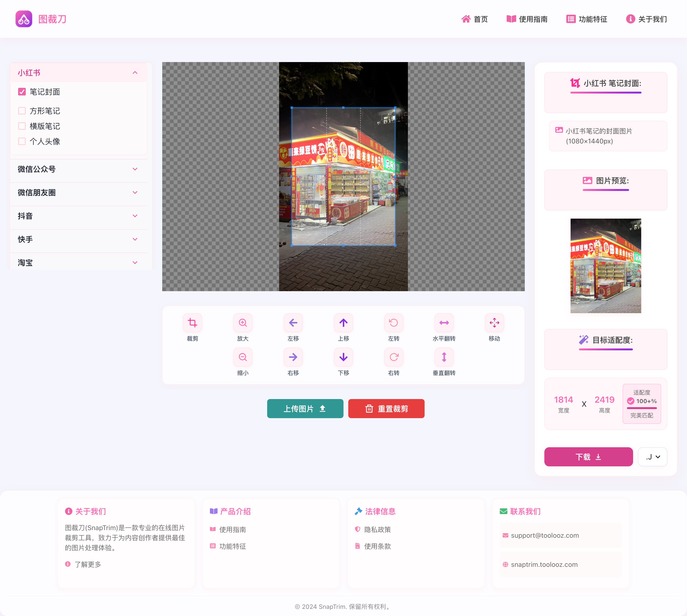Image resolution: width=687 pixels, height=616 pixels.
Task: Click the zoom in (放大) icon
Action: point(243,322)
